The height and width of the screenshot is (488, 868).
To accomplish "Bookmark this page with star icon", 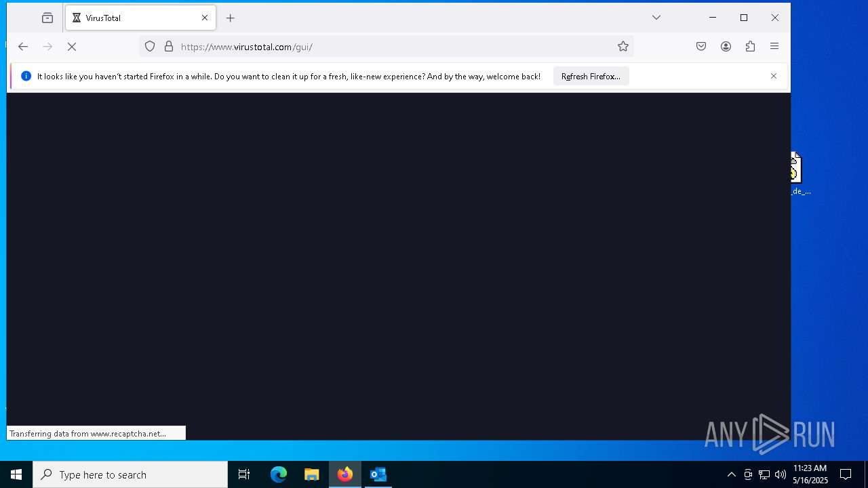I will [623, 47].
